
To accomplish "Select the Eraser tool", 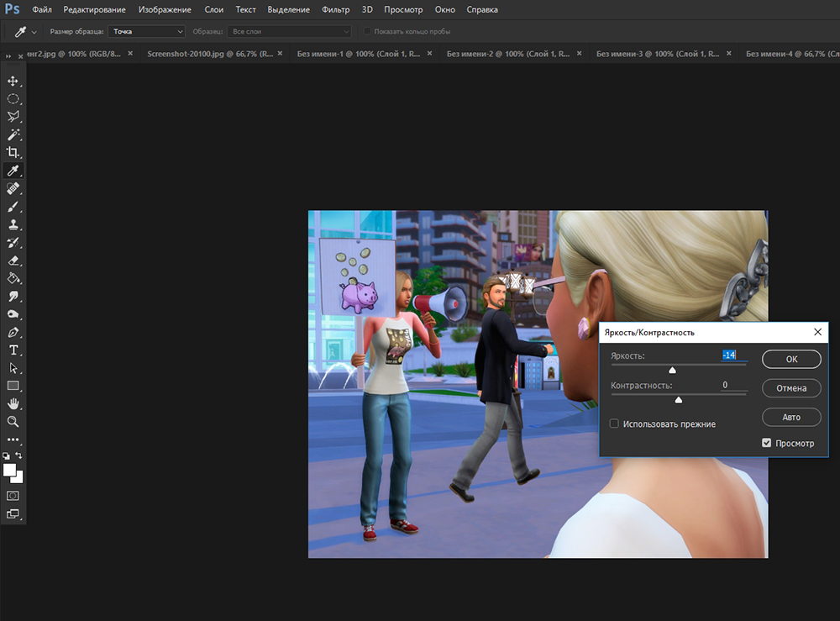I will (x=13, y=261).
